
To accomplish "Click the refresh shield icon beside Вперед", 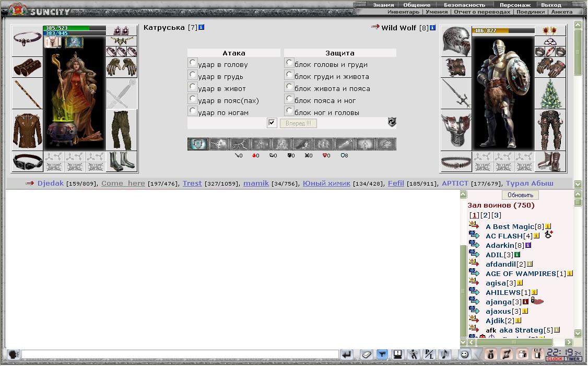I will click(392, 122).
